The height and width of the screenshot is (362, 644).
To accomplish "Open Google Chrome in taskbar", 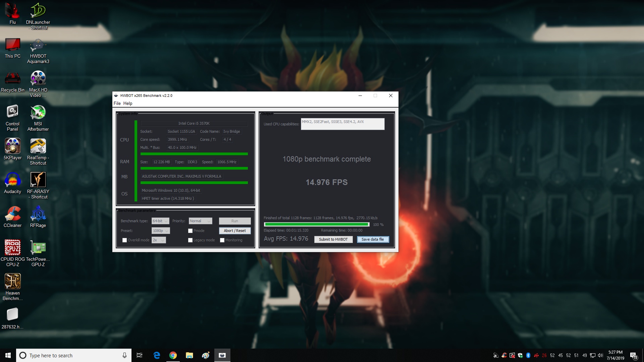I will [x=173, y=355].
